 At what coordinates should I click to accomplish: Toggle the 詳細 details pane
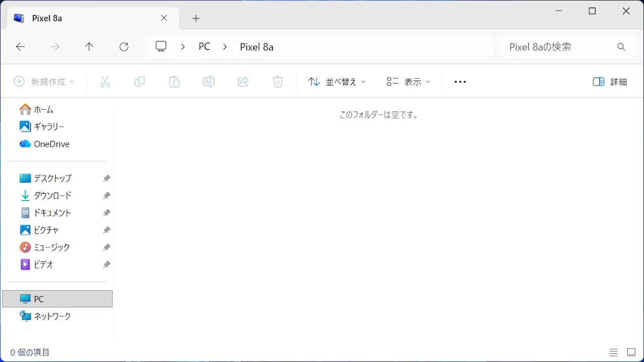coord(610,82)
